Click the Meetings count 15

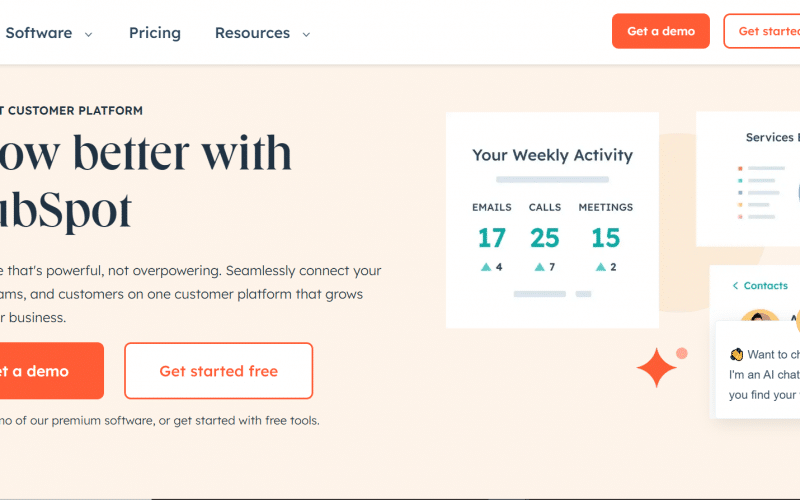pos(605,238)
